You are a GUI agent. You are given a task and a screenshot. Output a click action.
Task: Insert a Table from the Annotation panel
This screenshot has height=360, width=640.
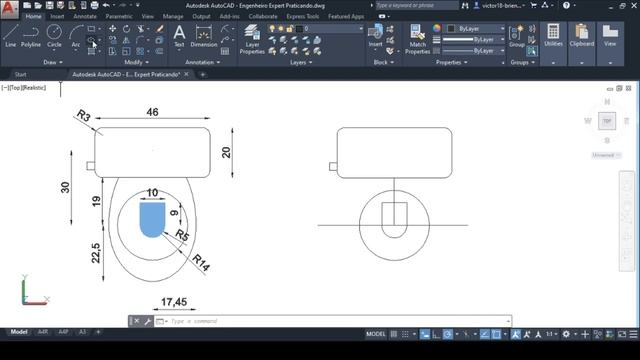click(225, 51)
